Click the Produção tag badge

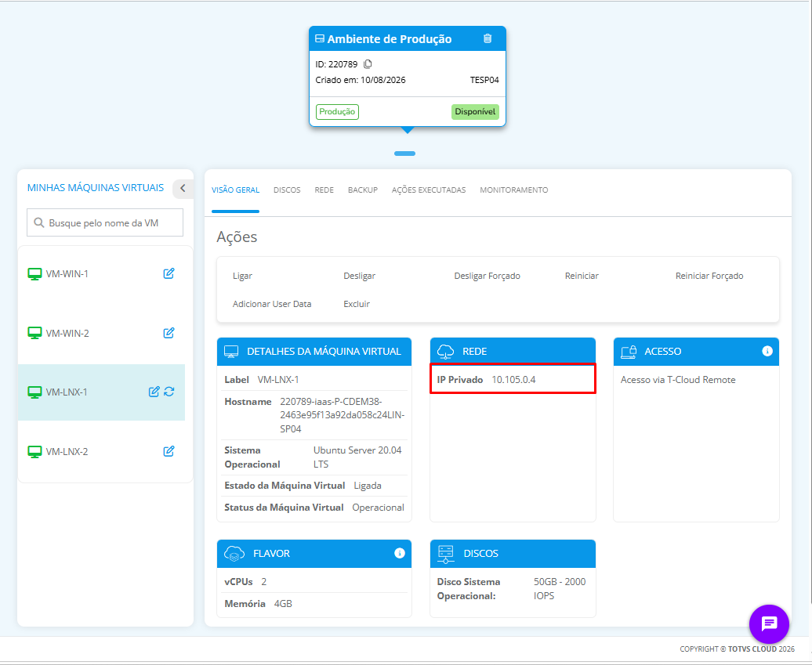point(337,112)
